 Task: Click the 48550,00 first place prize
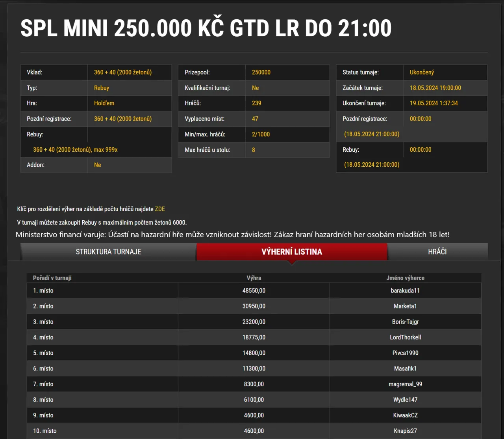tap(254, 290)
